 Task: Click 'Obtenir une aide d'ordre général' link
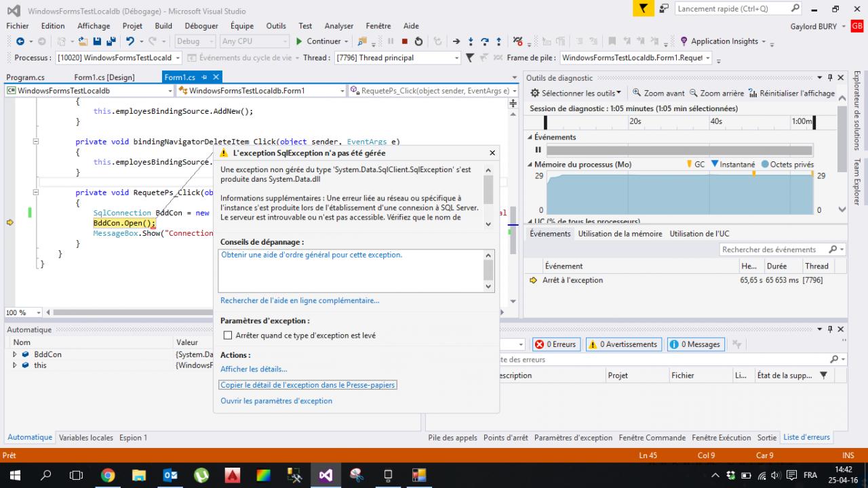coord(312,255)
